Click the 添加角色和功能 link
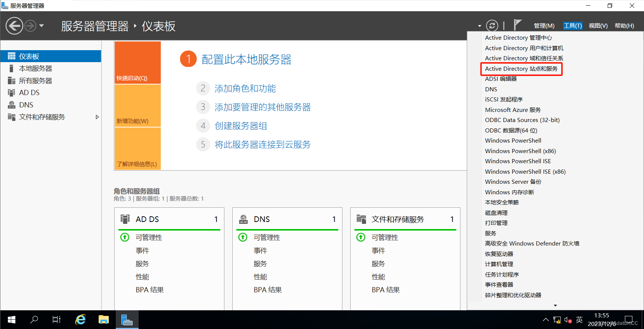The image size is (644, 329). (245, 88)
